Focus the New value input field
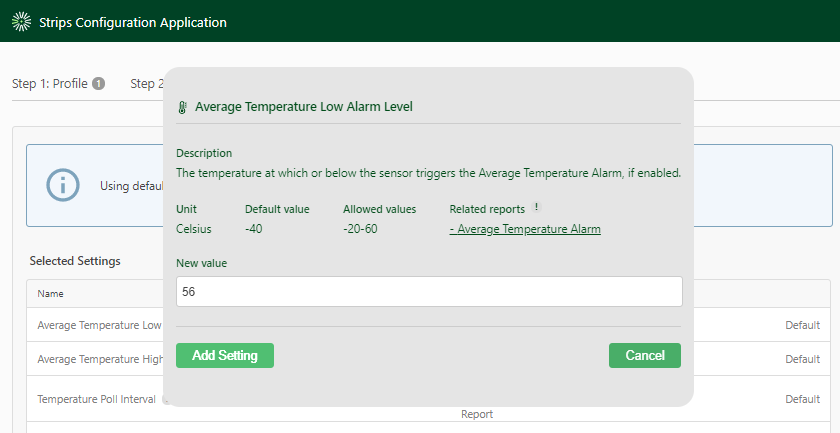Viewport: 840px width, 433px height. tap(429, 292)
